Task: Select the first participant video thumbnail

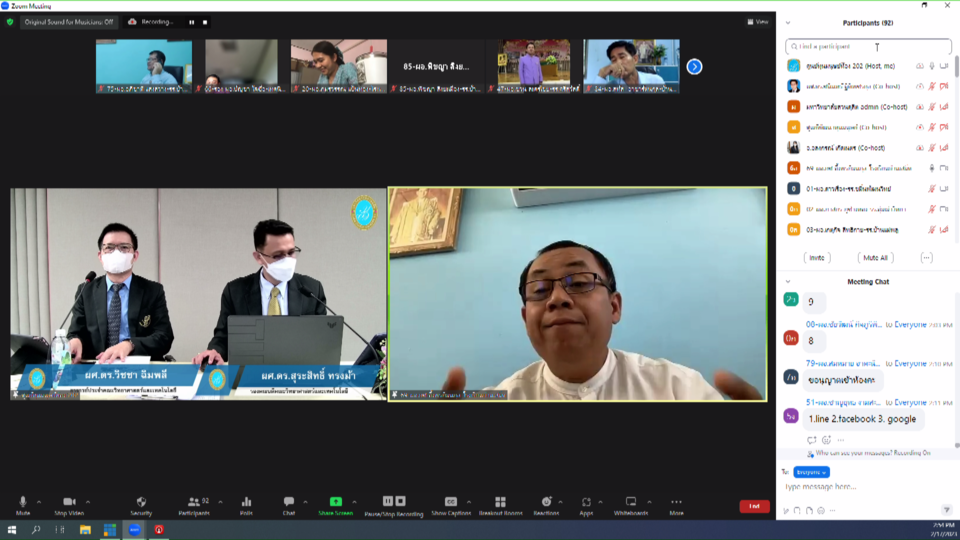Action: [144, 66]
